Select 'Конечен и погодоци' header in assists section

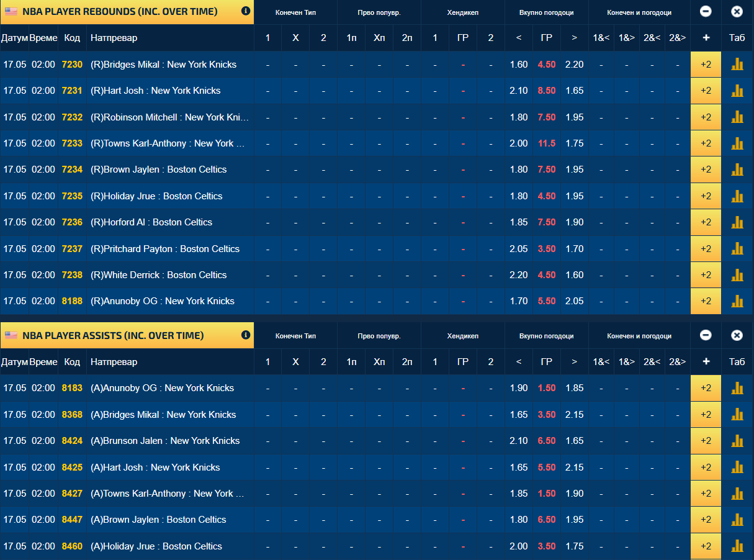[x=639, y=336]
